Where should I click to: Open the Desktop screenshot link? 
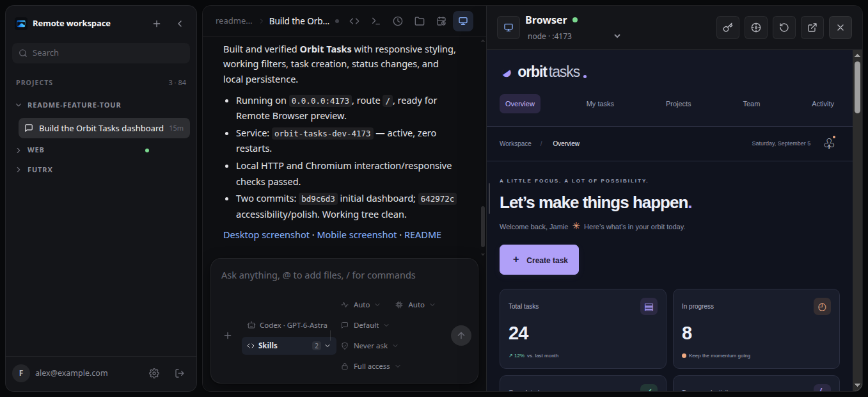point(266,235)
